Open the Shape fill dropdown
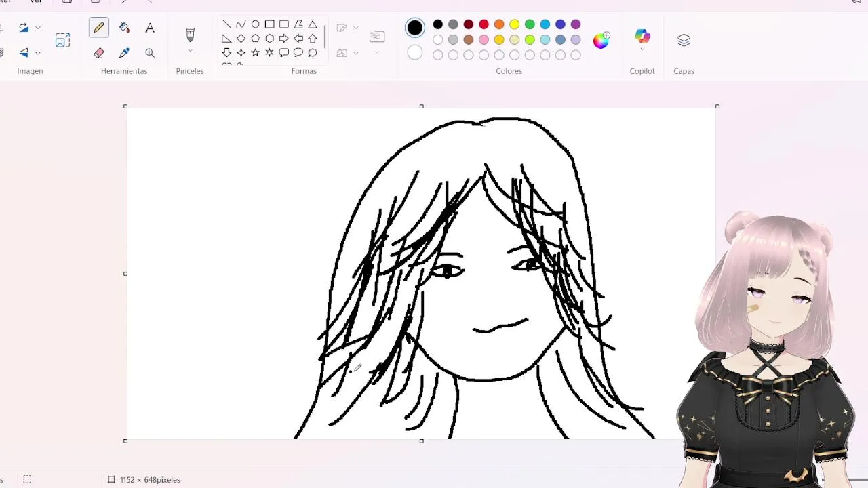 (348, 53)
